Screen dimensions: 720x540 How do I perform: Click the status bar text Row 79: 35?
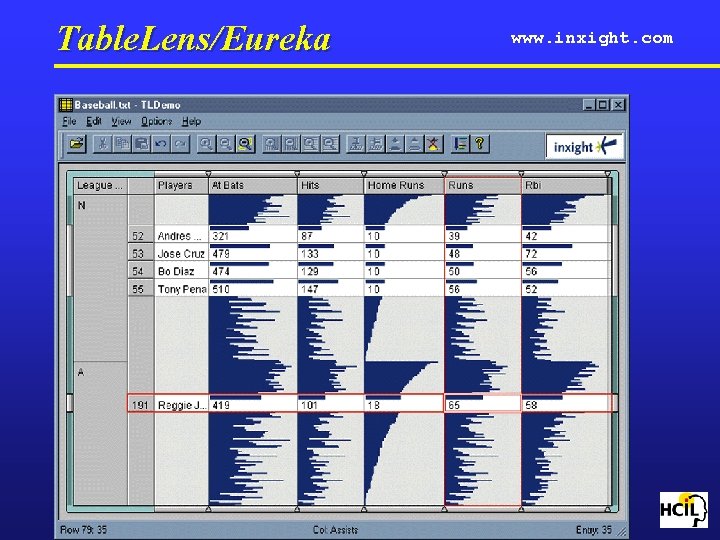83,530
